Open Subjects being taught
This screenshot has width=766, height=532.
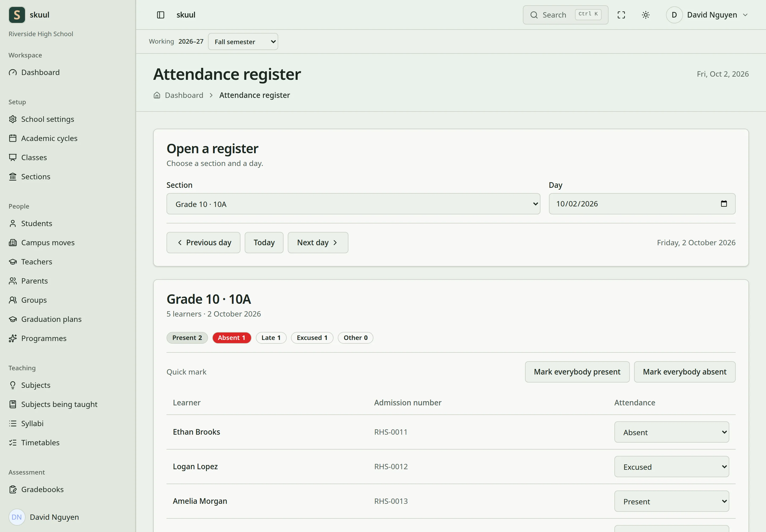(68, 404)
